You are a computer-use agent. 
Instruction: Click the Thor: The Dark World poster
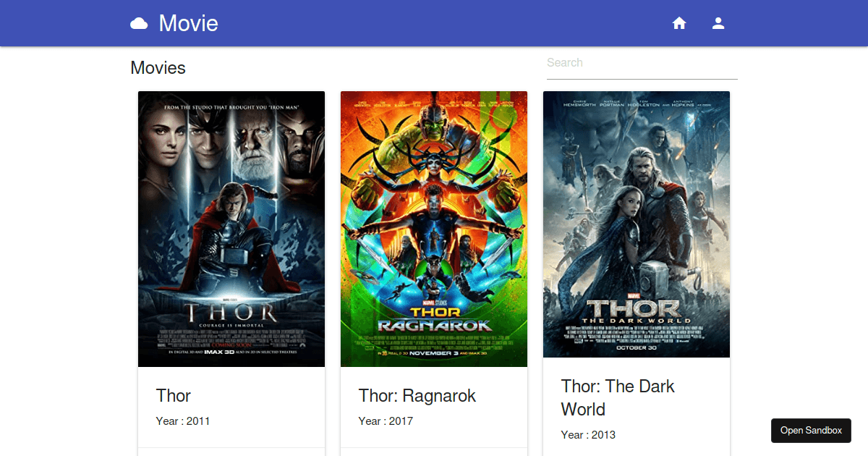pyautogui.click(x=637, y=223)
